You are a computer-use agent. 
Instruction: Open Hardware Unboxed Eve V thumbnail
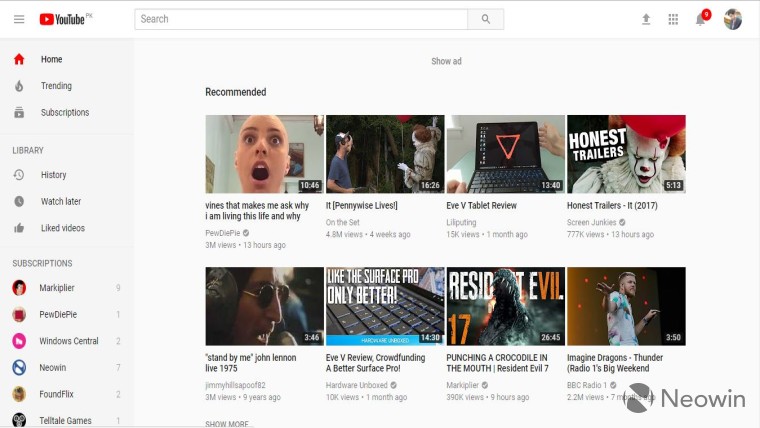tap(385, 306)
